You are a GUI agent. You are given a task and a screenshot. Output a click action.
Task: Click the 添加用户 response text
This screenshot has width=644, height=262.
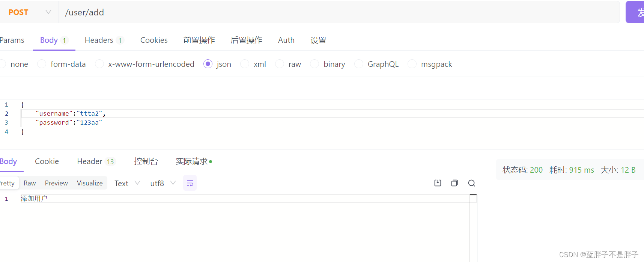click(34, 199)
